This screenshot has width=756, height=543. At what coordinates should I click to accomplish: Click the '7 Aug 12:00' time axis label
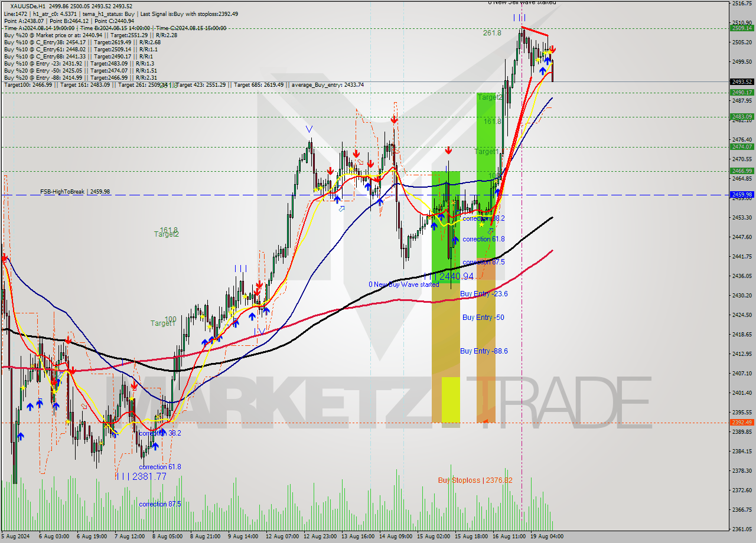(129, 537)
